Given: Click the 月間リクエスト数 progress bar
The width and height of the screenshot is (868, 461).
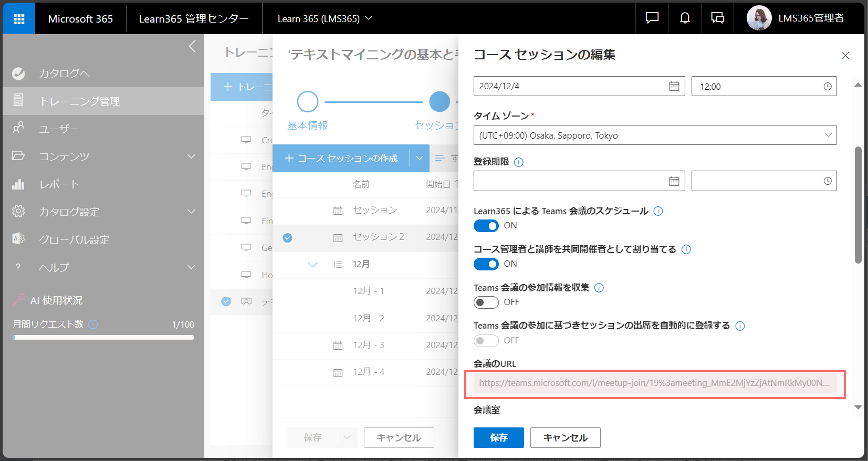Looking at the screenshot, I should click(x=104, y=337).
